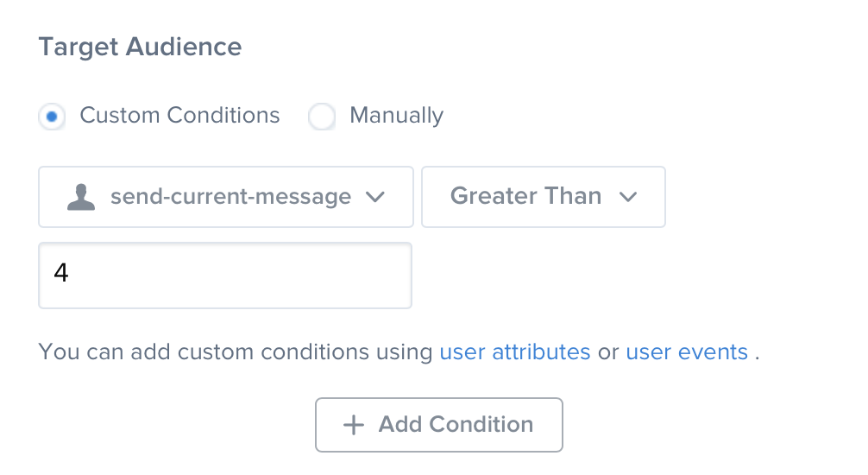Viewport: 868px width, 475px height.
Task: Select the Manually radio button
Action: tap(322, 117)
